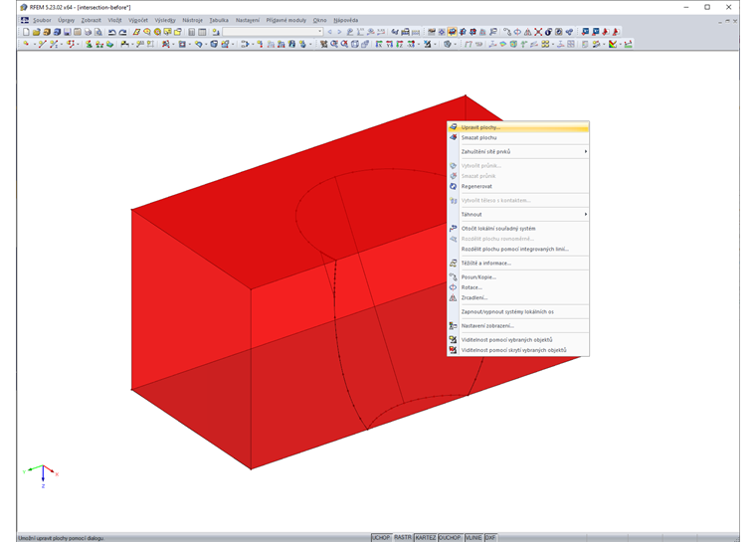Open the Přídavné moduly menu

click(x=285, y=20)
